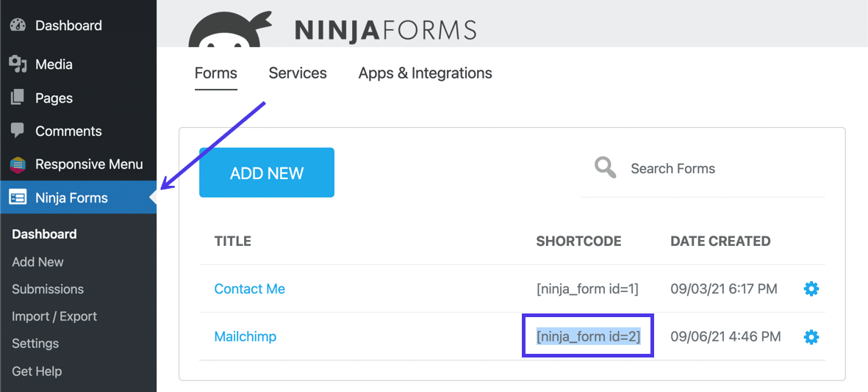Open the Apps & Integrations tab
Image resolution: width=868 pixels, height=392 pixels.
[x=425, y=73]
